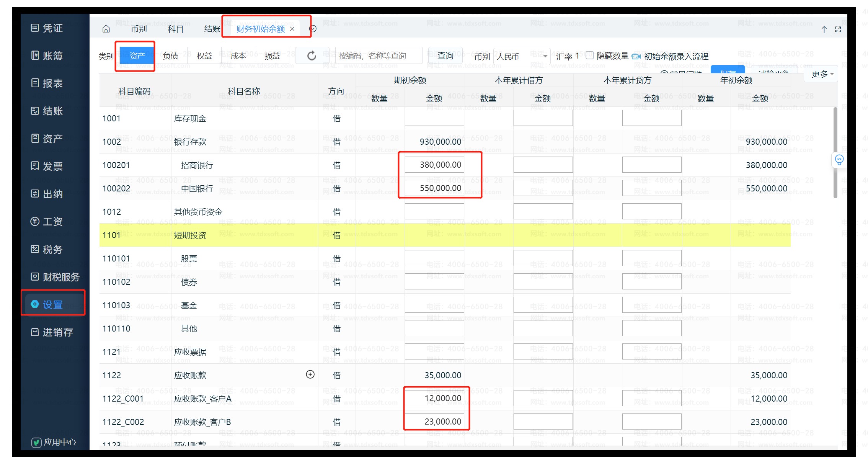Click the code or name search field

pyautogui.click(x=378, y=56)
